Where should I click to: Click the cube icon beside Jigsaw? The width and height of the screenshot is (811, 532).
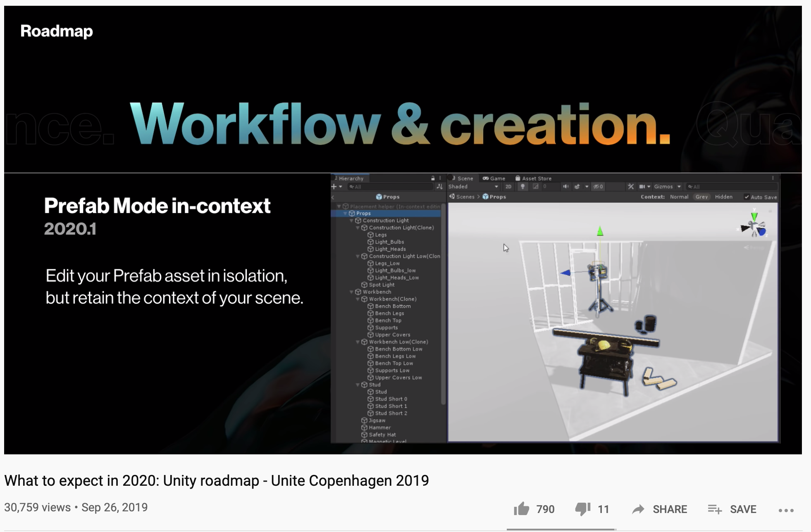[364, 420]
